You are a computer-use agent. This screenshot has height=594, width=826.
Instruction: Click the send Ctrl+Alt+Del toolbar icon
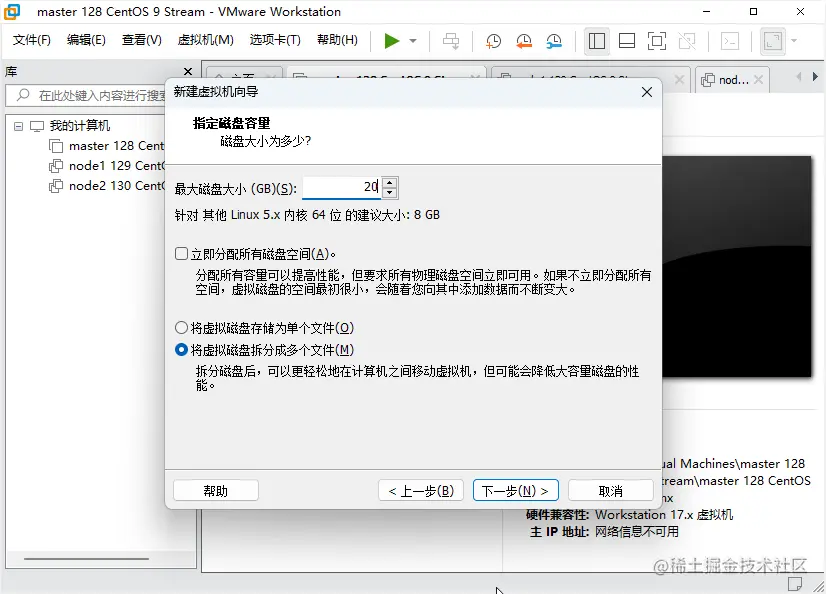[x=451, y=41]
